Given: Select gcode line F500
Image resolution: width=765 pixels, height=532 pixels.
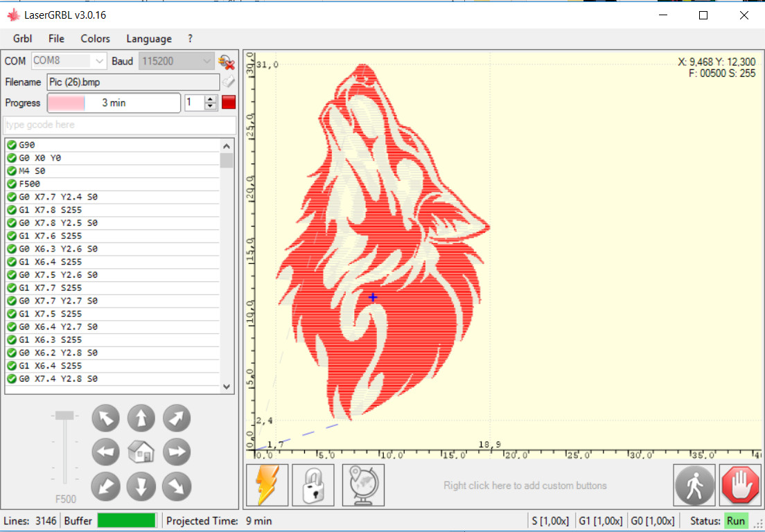Looking at the screenshot, I should (x=113, y=184).
